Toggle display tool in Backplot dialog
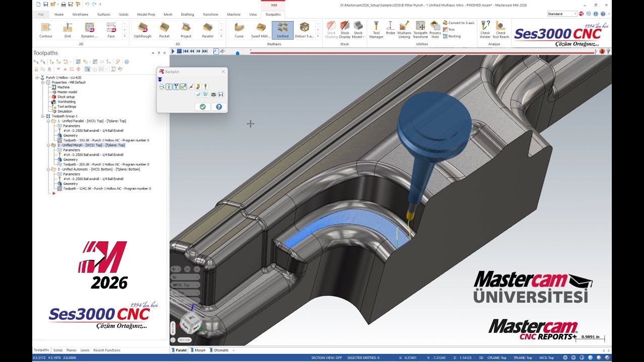 (169, 86)
